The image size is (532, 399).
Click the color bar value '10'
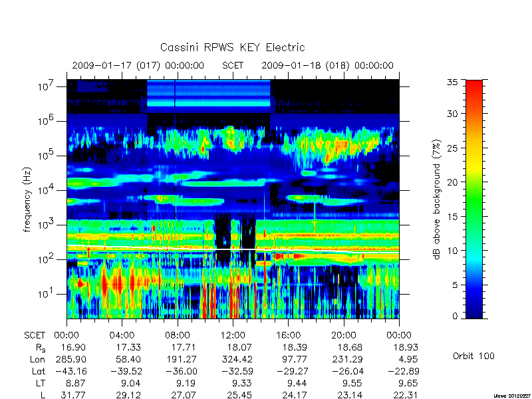452,251
